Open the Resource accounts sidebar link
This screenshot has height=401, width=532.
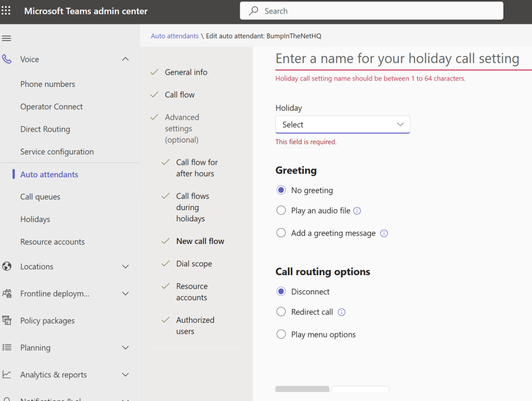[52, 242]
